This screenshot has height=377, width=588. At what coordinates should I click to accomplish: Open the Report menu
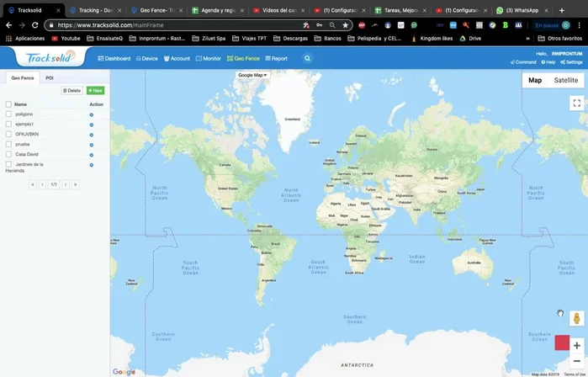277,59
